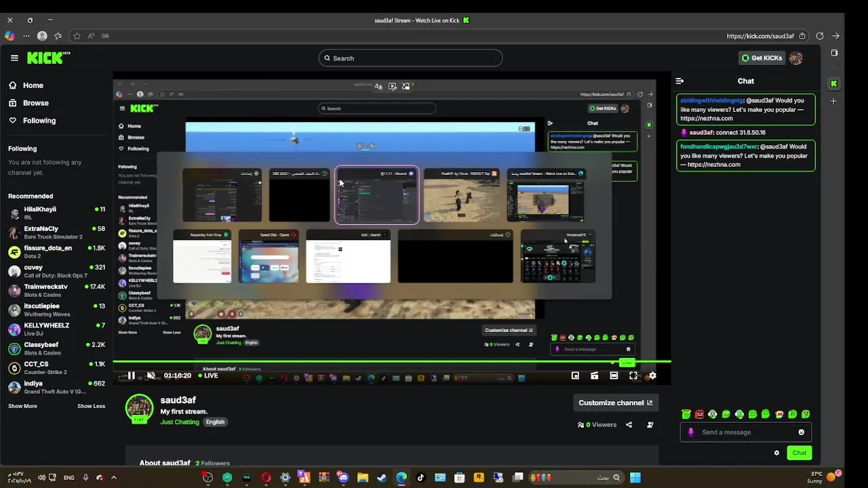Pause the live stream video

tap(132, 375)
